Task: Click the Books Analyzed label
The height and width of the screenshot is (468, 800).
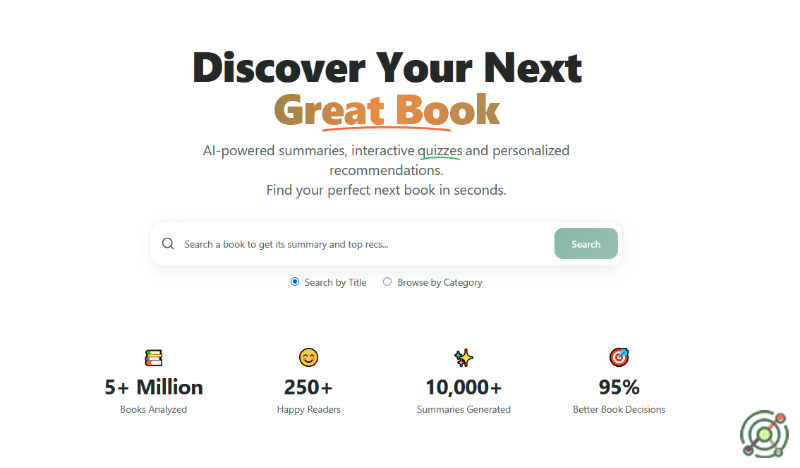Action: [x=154, y=409]
